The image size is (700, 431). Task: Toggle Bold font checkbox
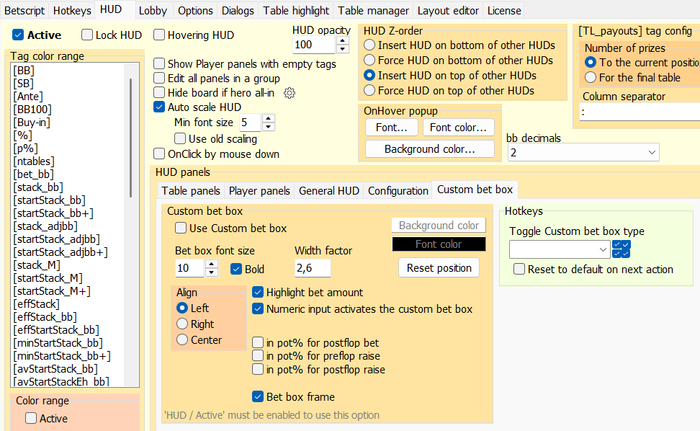236,269
